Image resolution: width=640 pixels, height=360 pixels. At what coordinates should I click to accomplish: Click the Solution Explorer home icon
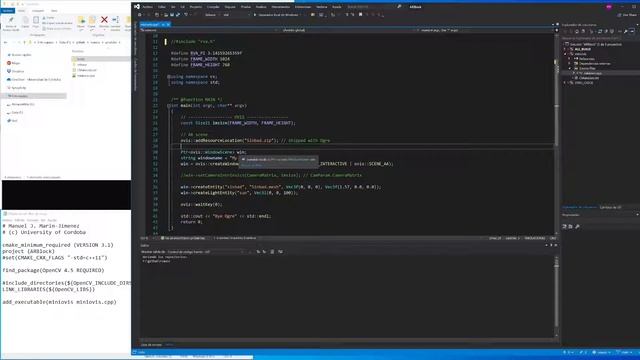(576, 31)
